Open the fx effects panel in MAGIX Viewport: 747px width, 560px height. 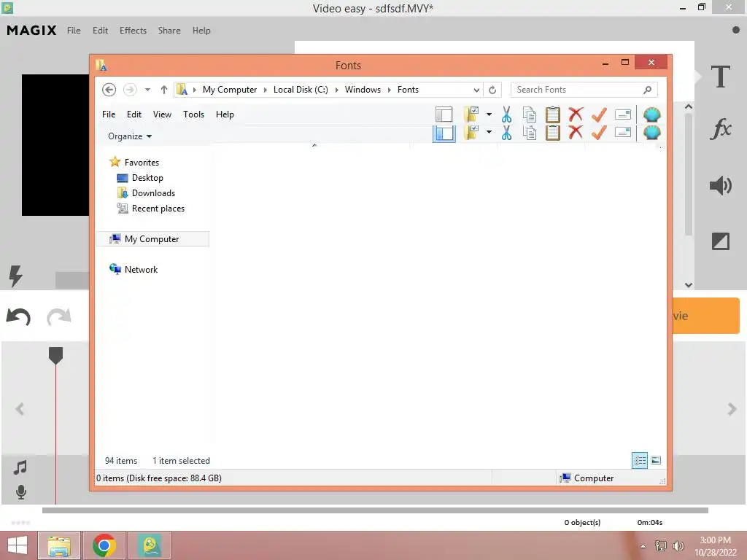(720, 128)
